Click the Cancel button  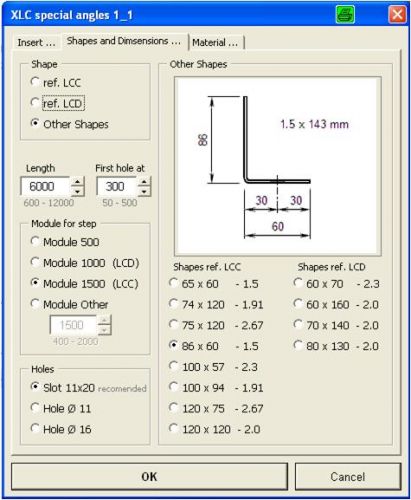[348, 476]
